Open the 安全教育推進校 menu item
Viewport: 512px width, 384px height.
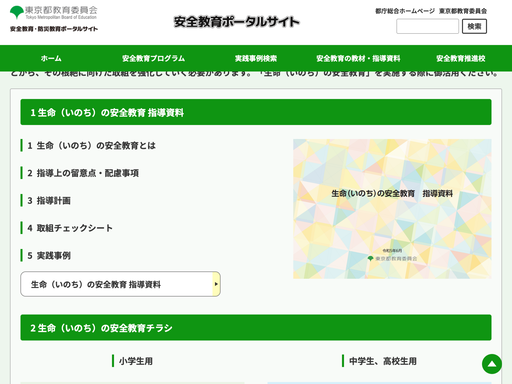[x=461, y=58]
